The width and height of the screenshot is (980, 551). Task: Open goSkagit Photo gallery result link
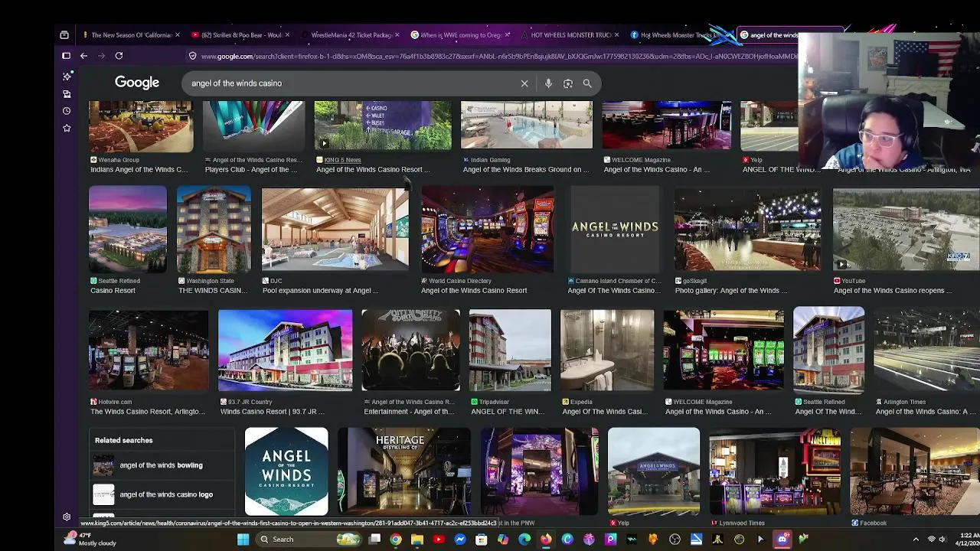point(731,290)
